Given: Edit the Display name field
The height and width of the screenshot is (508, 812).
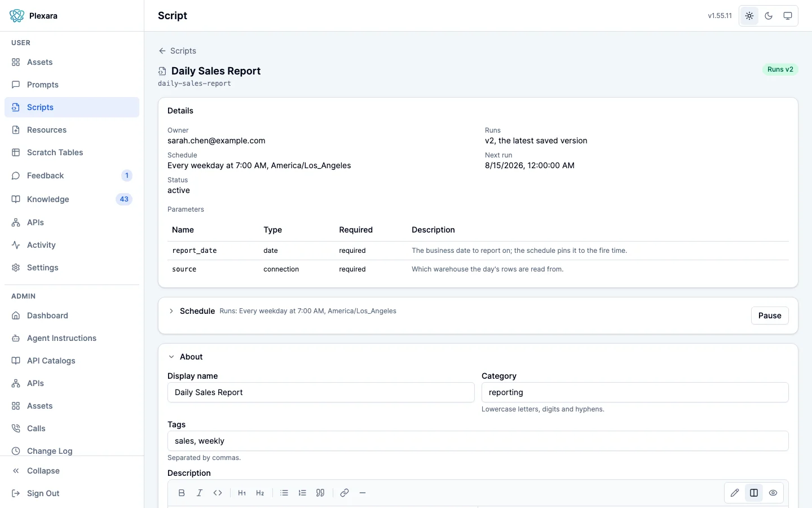Looking at the screenshot, I should coord(321,392).
